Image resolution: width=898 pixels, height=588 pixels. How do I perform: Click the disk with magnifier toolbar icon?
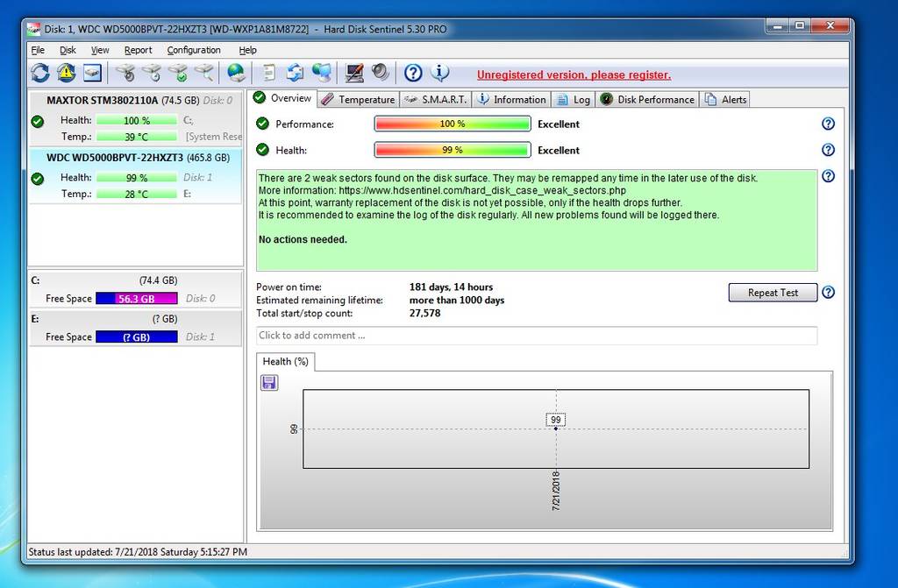(204, 73)
